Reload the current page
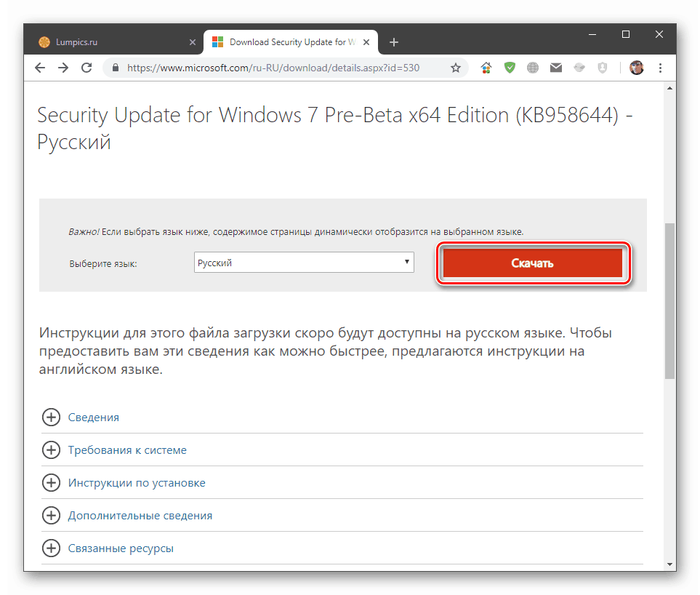This screenshot has height=595, width=700. [87, 68]
